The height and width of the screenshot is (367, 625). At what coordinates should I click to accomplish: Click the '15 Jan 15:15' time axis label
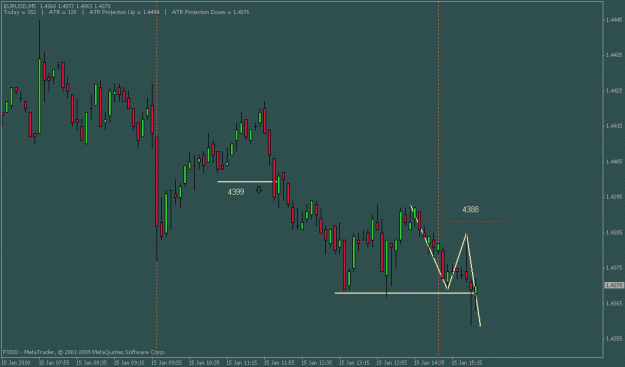tap(466, 363)
